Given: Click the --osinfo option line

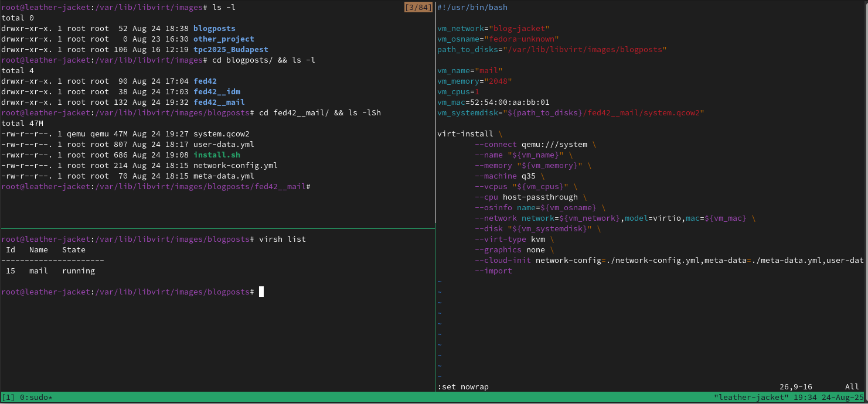Looking at the screenshot, I should (540, 207).
